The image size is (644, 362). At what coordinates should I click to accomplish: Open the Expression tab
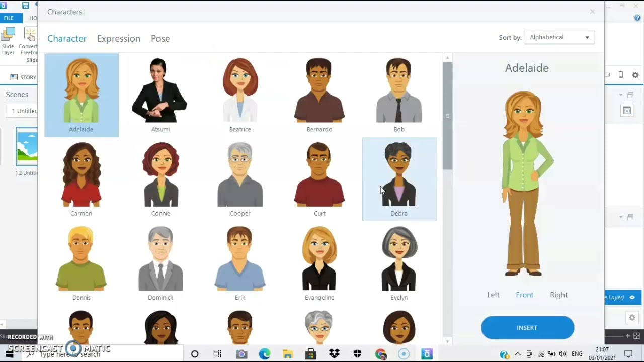pos(119,39)
